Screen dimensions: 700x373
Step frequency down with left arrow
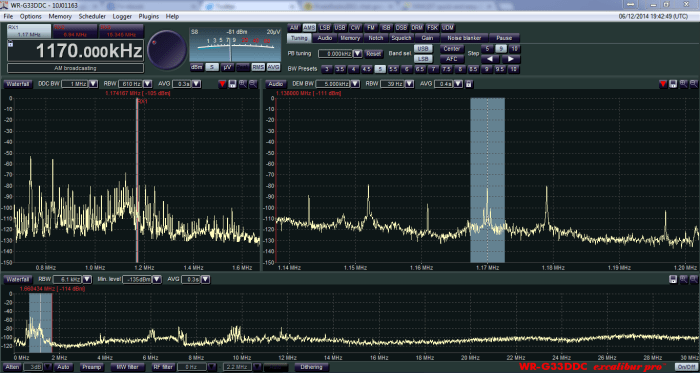490,59
